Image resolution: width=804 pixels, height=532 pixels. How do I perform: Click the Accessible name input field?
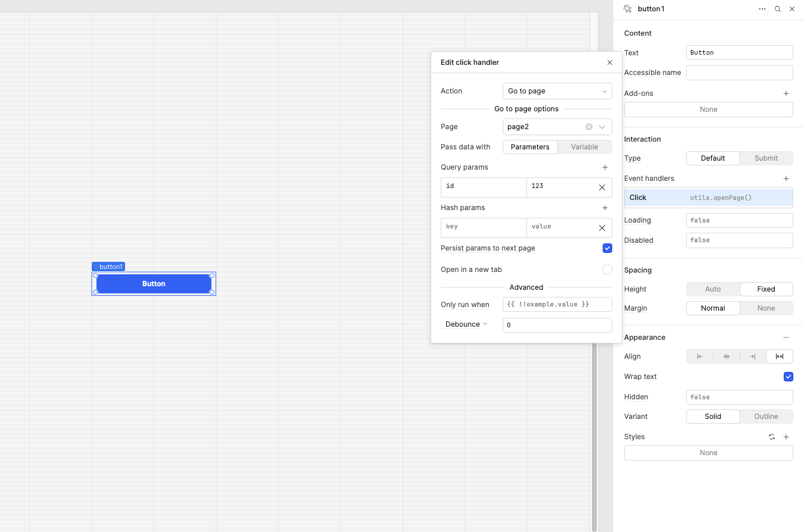pos(740,73)
